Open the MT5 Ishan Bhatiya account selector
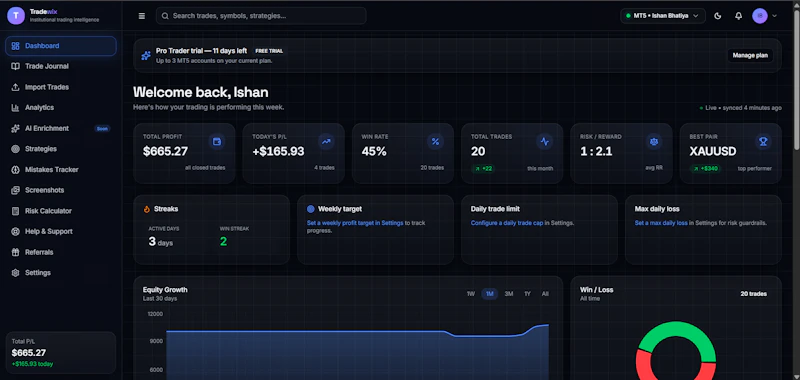This screenshot has width=800, height=380. 663,16
